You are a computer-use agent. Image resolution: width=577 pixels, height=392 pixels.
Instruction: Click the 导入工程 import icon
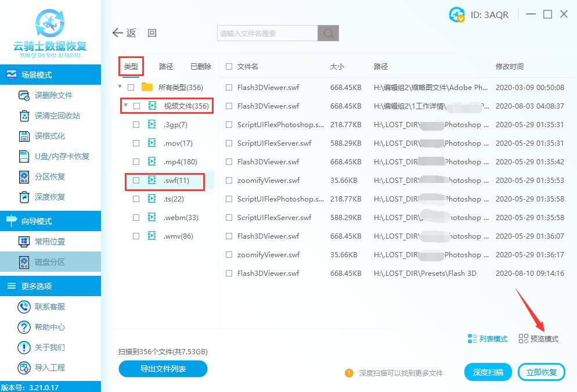(24, 368)
